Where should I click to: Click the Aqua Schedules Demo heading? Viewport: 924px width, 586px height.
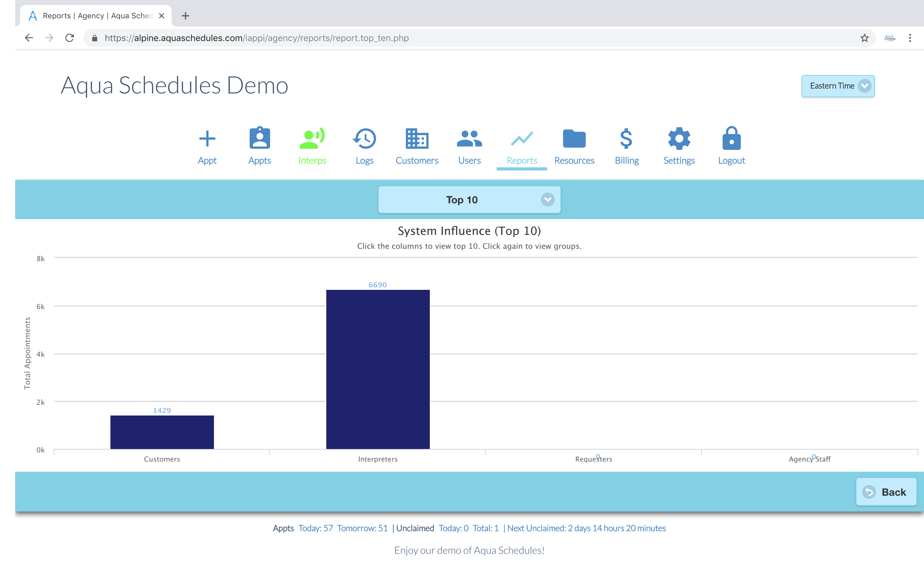(x=175, y=85)
